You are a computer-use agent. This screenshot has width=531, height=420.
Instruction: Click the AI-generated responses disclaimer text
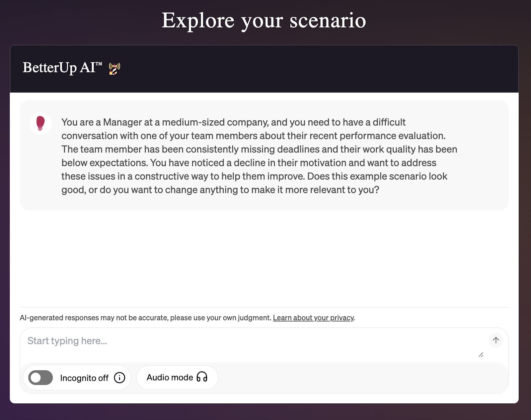[x=145, y=318]
